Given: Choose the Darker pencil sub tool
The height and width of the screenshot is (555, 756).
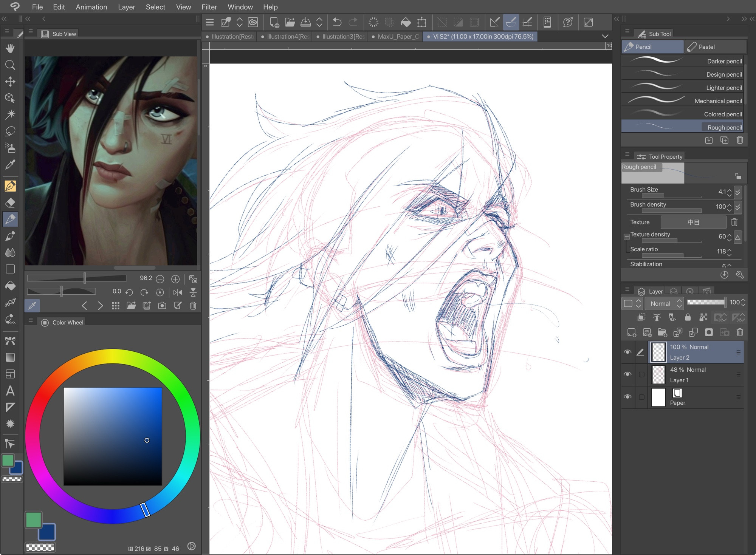Looking at the screenshot, I should coord(683,61).
